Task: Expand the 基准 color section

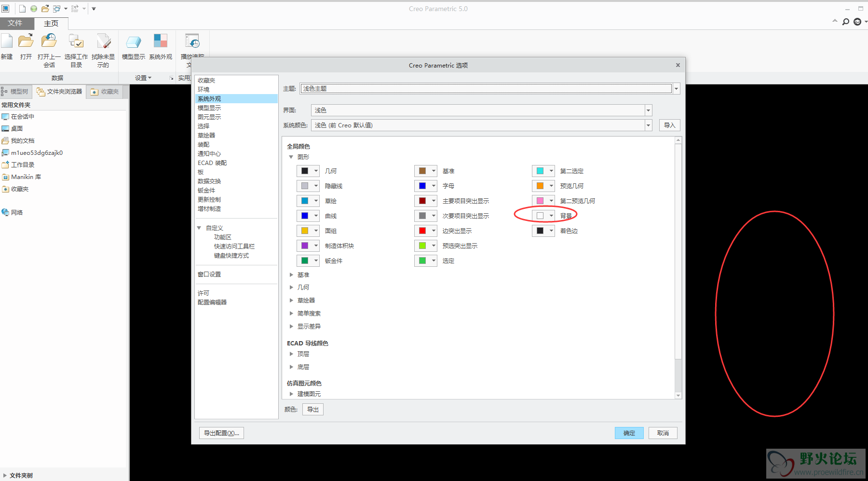Action: click(291, 275)
